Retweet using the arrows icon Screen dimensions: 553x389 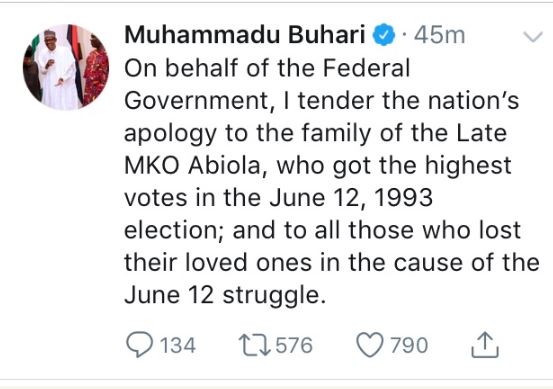click(x=255, y=345)
